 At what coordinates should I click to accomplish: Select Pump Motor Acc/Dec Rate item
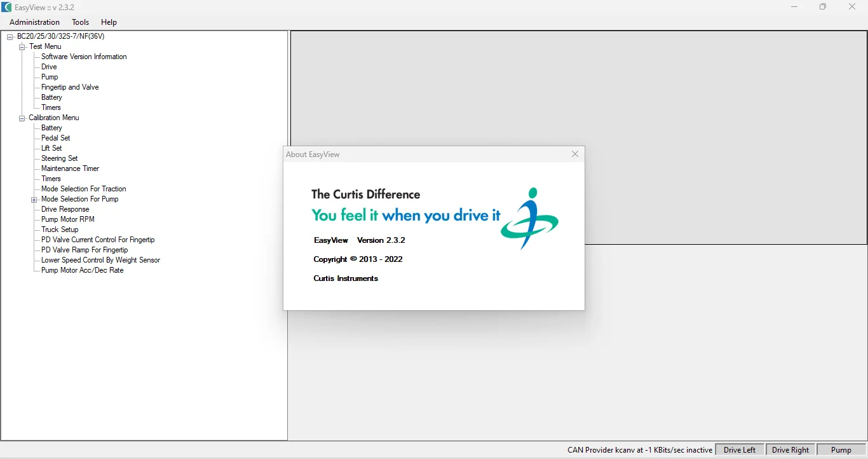(82, 270)
